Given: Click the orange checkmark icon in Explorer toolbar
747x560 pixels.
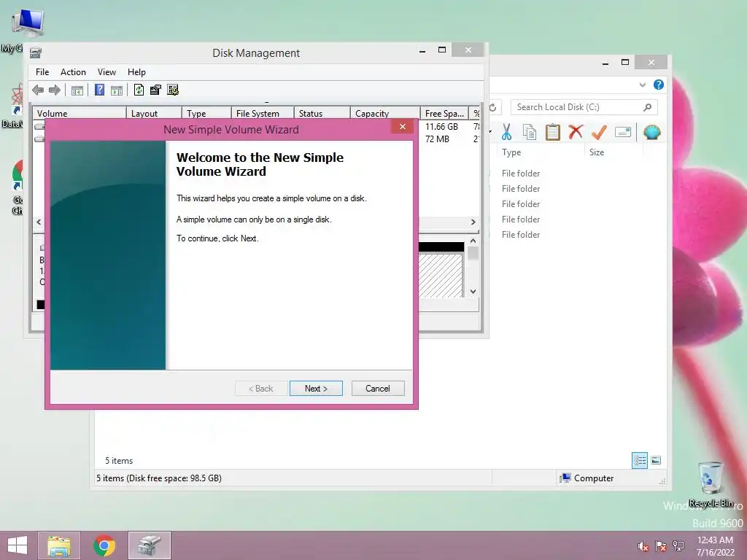Looking at the screenshot, I should pyautogui.click(x=599, y=132).
